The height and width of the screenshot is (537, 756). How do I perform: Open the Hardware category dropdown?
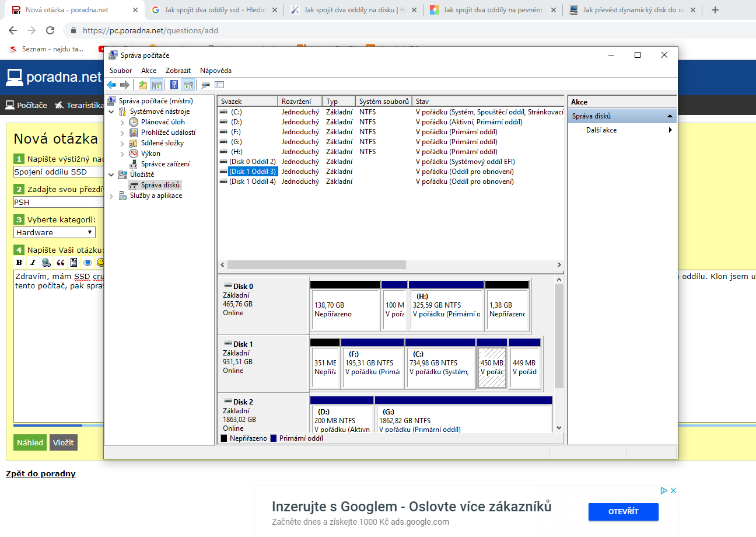coord(54,232)
